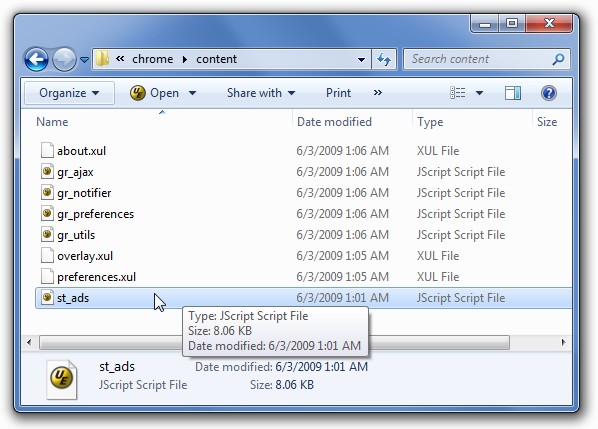Click the st_ads script icon in list
Viewport: 598px width, 429px height.
click(x=47, y=297)
